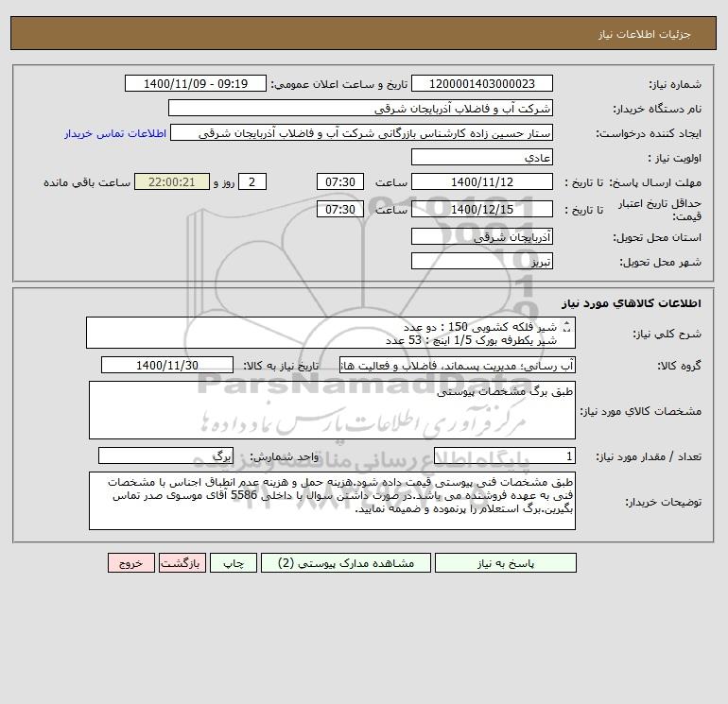The height and width of the screenshot is (704, 728).
Task: Click the واحد شمارش field showing برگ
Action: [165, 455]
